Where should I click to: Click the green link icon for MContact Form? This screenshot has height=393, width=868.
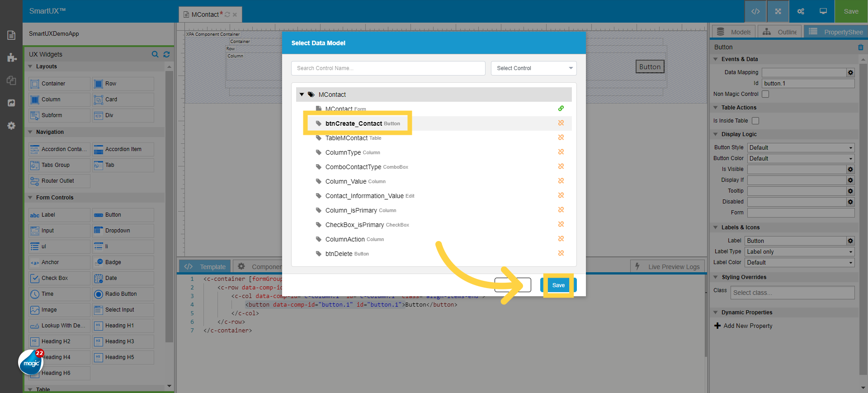561,109
